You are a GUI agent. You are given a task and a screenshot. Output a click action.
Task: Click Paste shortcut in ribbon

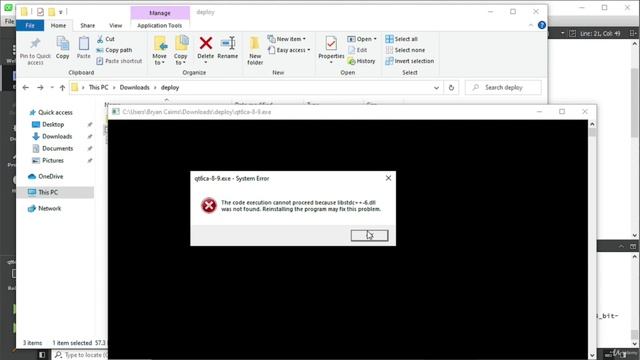point(119,61)
